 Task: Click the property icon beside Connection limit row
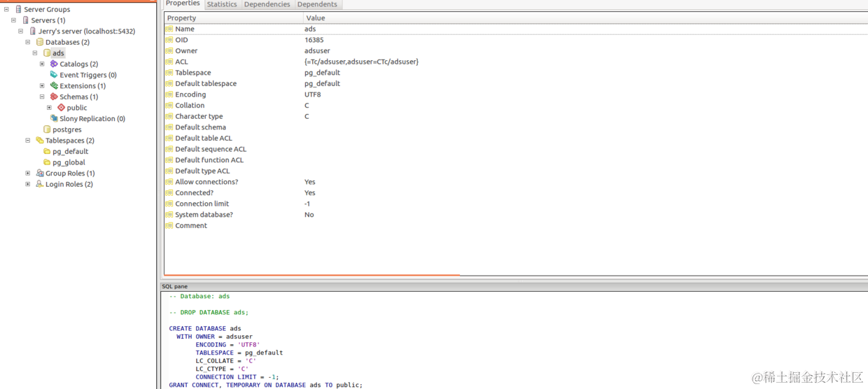(169, 204)
